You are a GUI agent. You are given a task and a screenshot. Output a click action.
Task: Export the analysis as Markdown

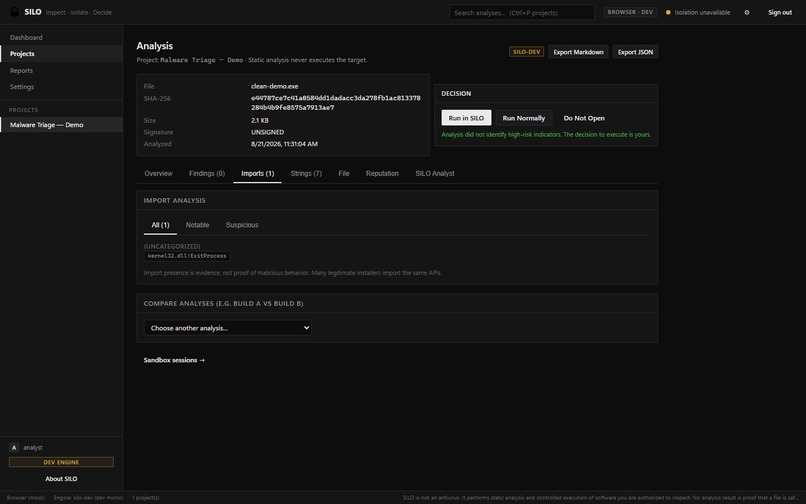click(x=578, y=52)
